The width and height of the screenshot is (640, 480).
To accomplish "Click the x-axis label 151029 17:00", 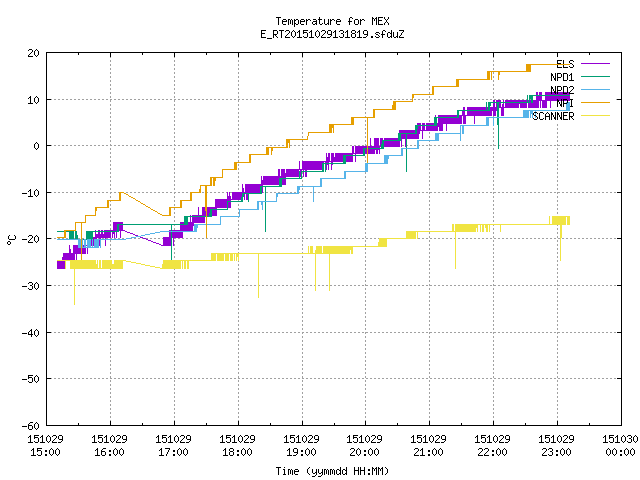I will (173, 446).
